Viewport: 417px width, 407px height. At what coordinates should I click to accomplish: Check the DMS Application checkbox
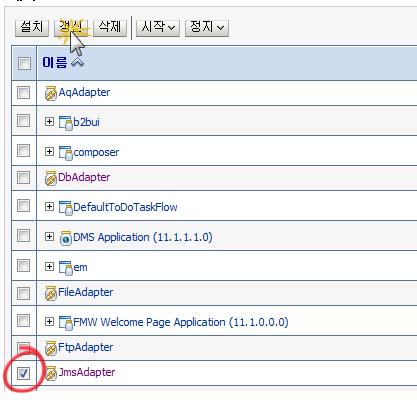pyautogui.click(x=24, y=236)
